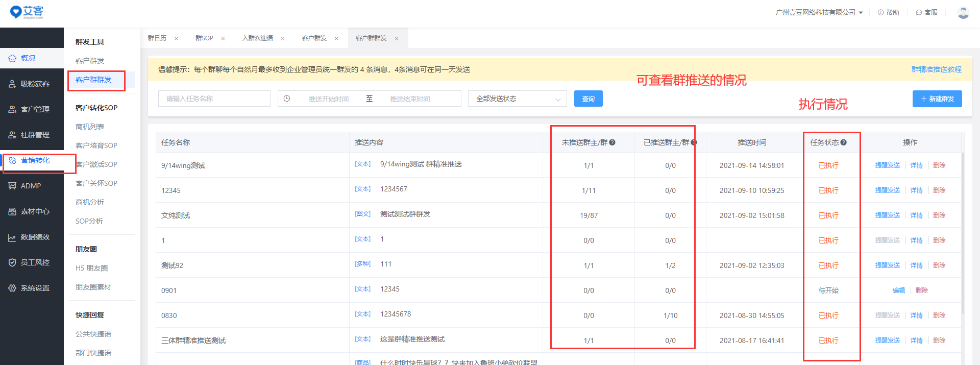Click the 查询 search button
Viewport: 980px width, 365px height.
point(588,99)
